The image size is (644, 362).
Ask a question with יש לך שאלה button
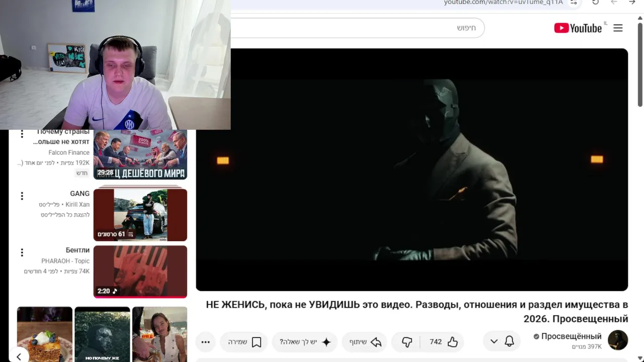[x=305, y=342]
